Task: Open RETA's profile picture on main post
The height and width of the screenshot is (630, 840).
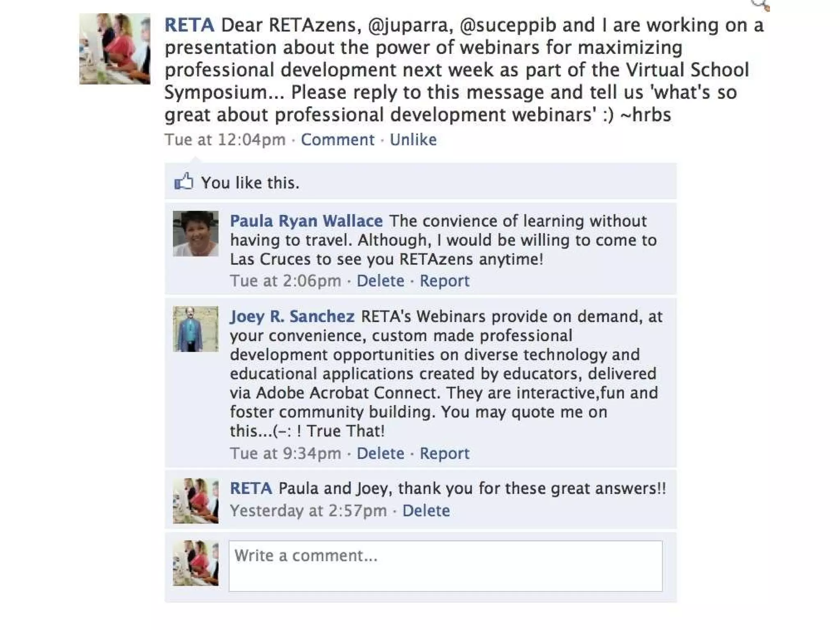Action: click(114, 49)
